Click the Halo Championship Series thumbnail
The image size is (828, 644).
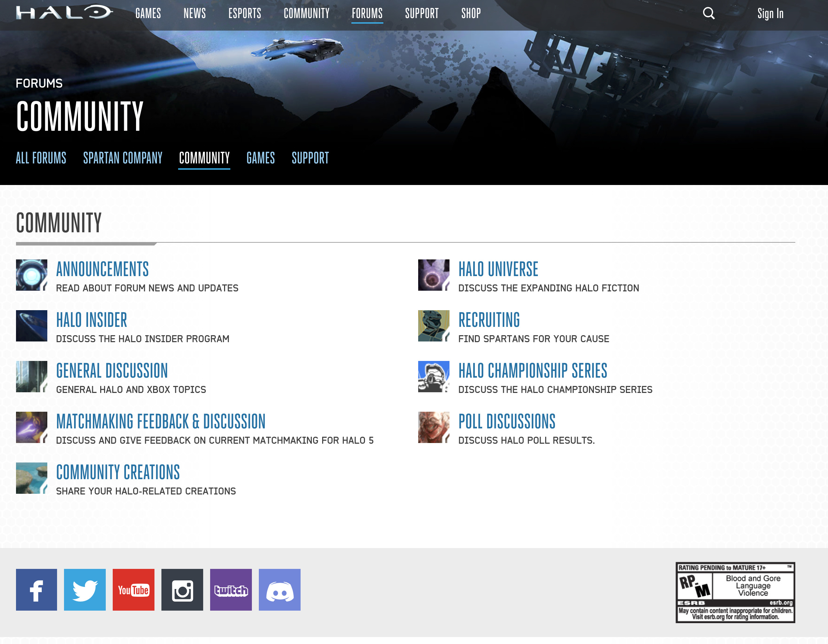(x=434, y=376)
